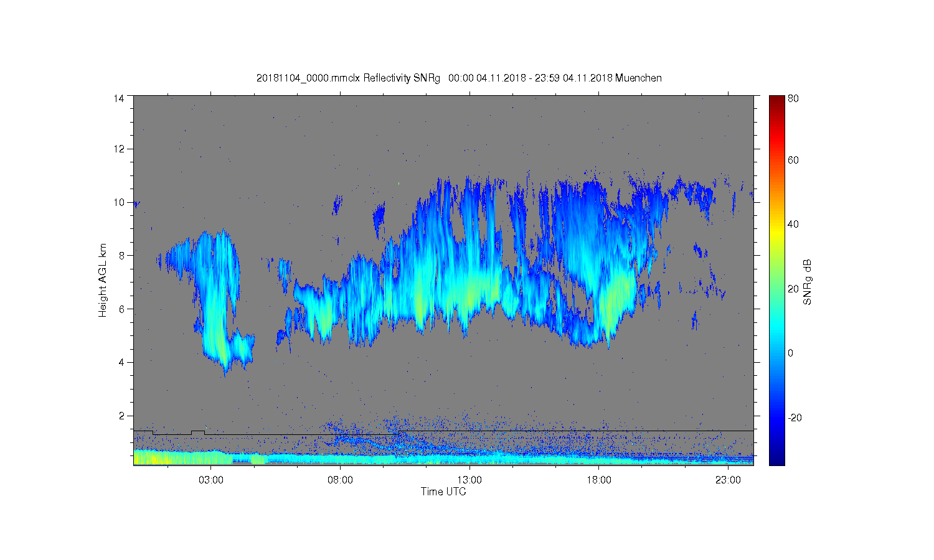Click the '10' height tick label

coord(119,202)
